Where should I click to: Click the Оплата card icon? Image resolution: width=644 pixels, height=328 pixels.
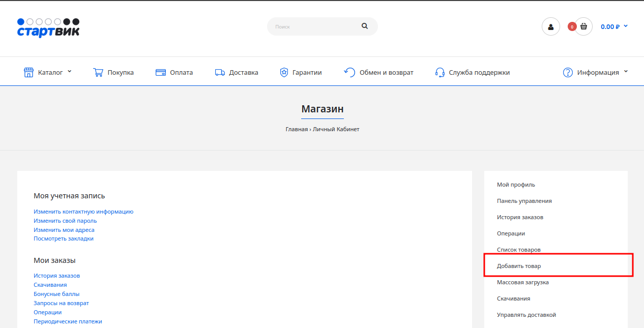pos(161,72)
